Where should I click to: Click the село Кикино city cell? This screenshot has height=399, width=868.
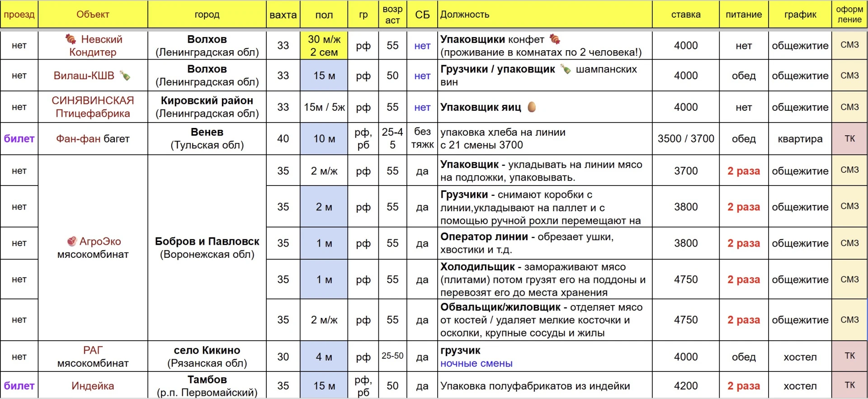(207, 356)
